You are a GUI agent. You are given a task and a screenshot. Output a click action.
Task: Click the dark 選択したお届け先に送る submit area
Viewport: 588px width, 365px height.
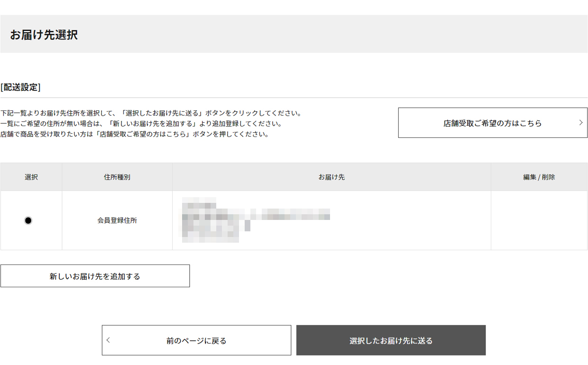pyautogui.click(x=391, y=340)
